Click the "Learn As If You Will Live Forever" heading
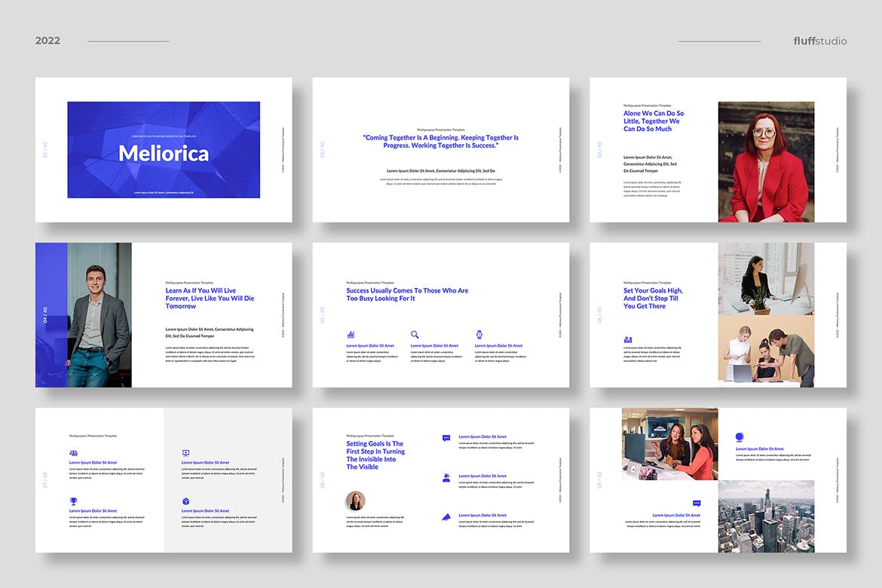 pos(210,299)
